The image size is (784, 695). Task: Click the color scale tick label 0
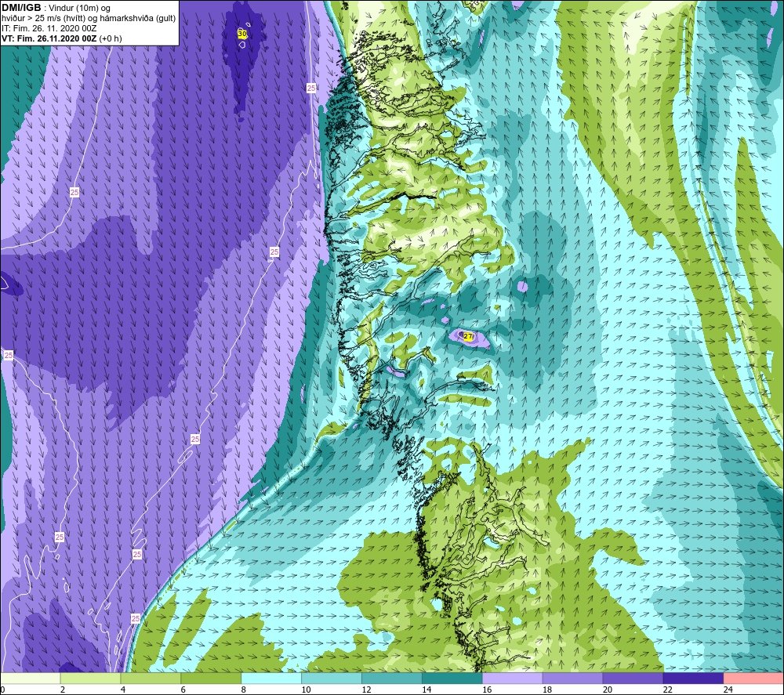click(x=2, y=690)
